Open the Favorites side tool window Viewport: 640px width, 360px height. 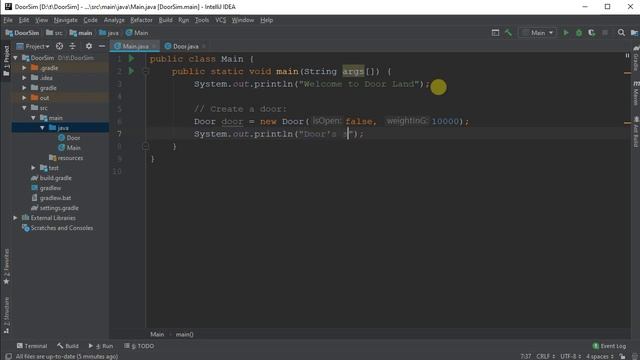pyautogui.click(x=6, y=266)
